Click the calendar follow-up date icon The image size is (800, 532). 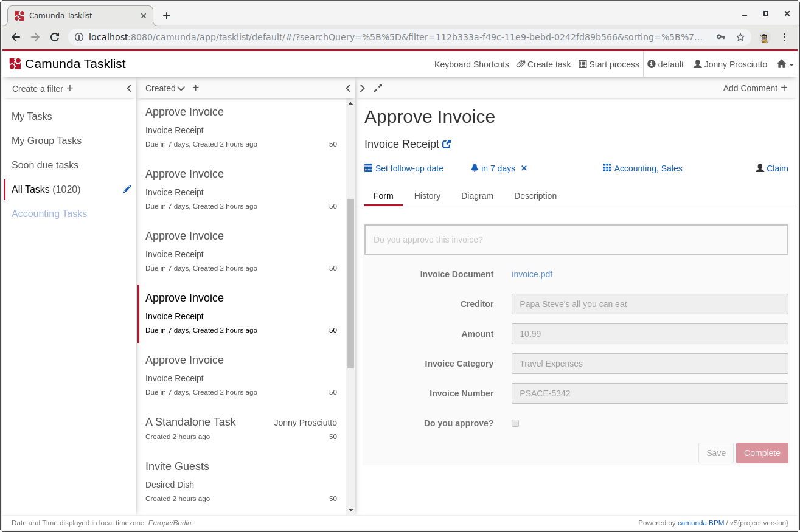(x=368, y=168)
